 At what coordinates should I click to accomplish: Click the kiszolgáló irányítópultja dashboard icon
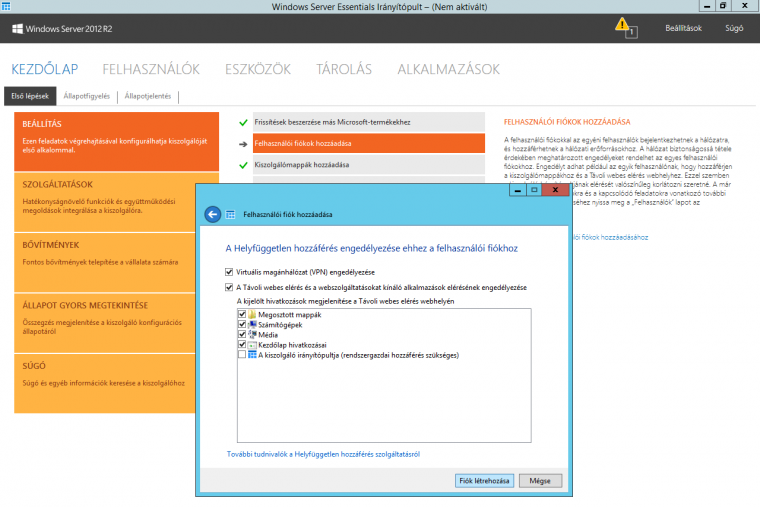tap(252, 355)
